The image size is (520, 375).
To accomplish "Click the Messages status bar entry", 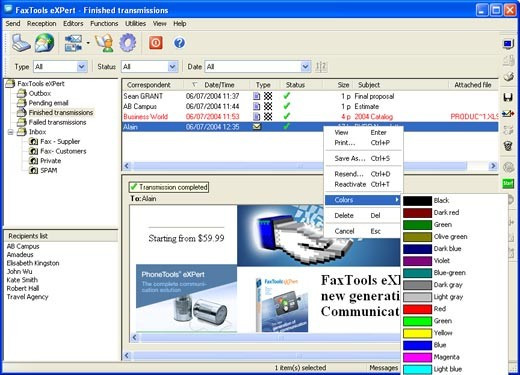I will click(x=384, y=368).
